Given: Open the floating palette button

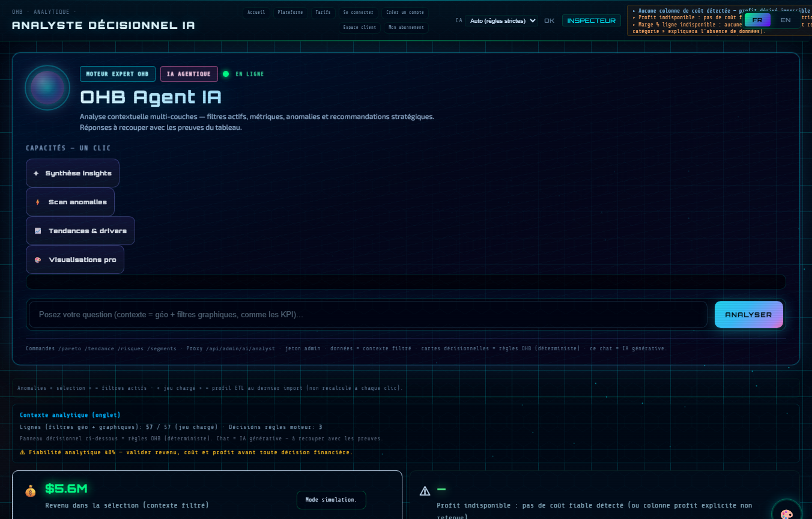Looking at the screenshot, I should click(x=786, y=514).
